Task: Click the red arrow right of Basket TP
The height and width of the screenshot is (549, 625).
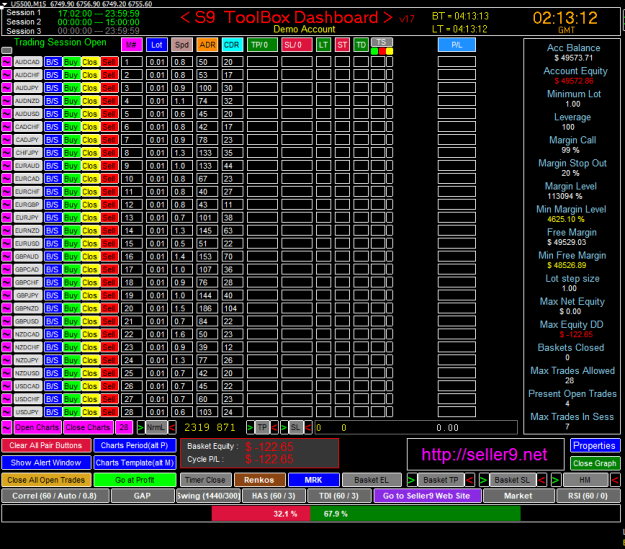Action: [x=470, y=480]
